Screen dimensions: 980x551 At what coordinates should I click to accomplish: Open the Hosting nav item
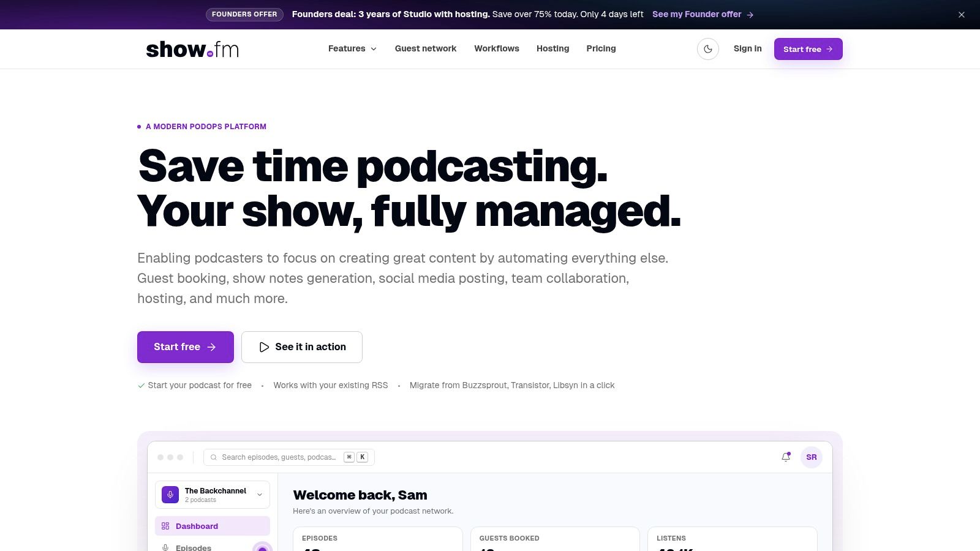[x=552, y=48]
